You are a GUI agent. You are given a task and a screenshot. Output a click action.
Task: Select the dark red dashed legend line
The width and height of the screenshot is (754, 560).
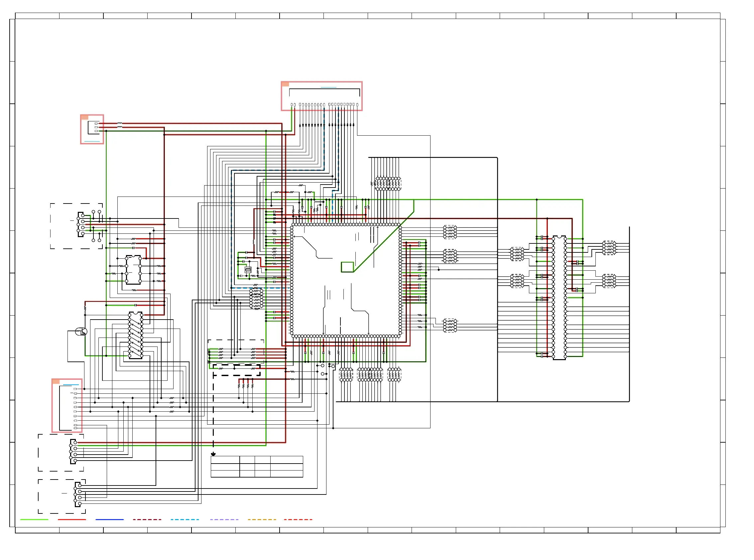pyautogui.click(x=147, y=519)
